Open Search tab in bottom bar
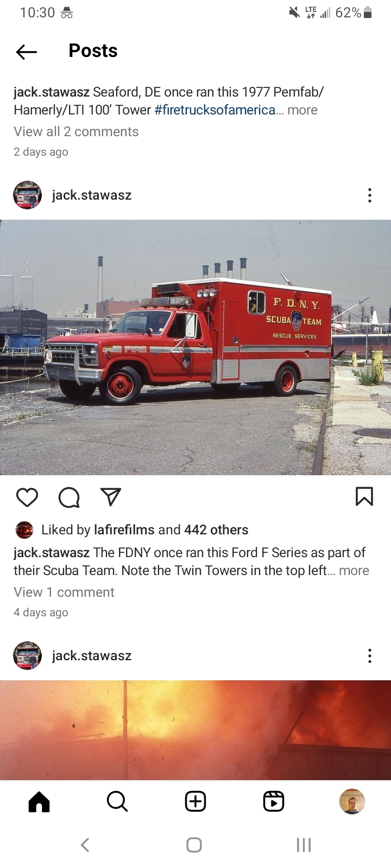 [117, 801]
